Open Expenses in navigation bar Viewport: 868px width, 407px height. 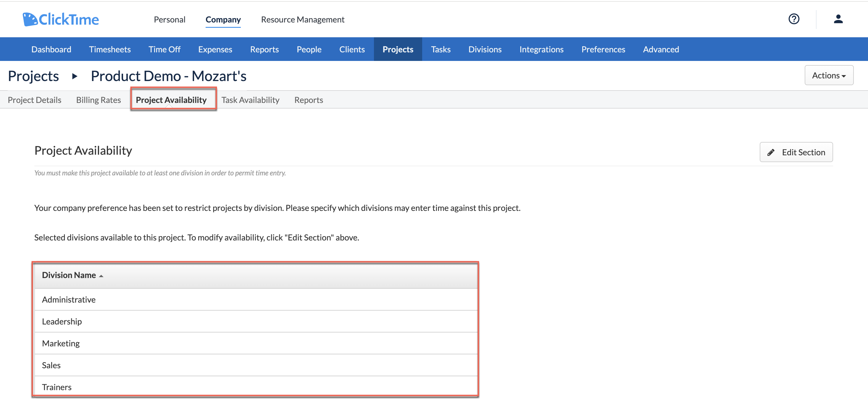pos(215,49)
